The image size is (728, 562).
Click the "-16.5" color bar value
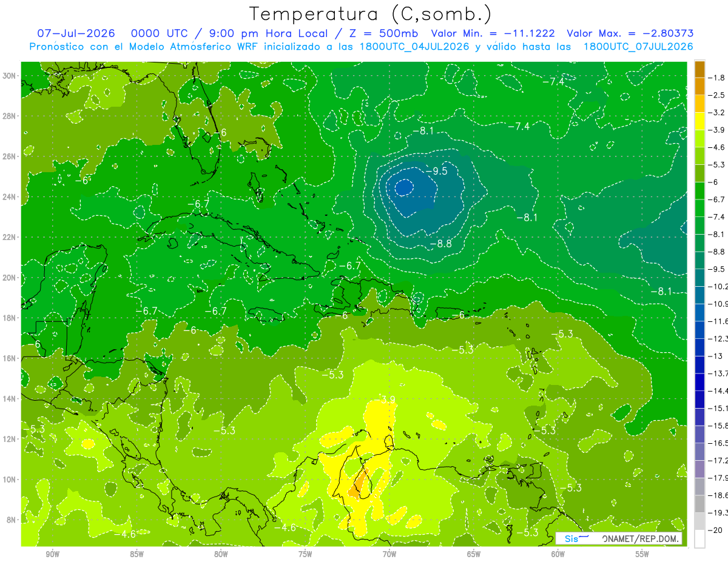click(x=718, y=443)
